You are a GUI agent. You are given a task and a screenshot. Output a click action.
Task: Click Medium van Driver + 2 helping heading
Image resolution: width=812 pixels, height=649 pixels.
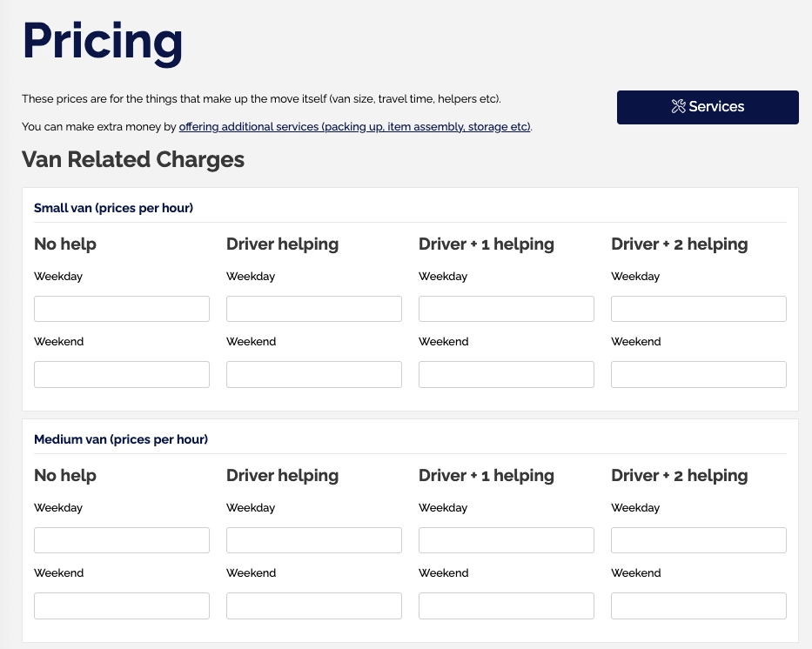680,476
